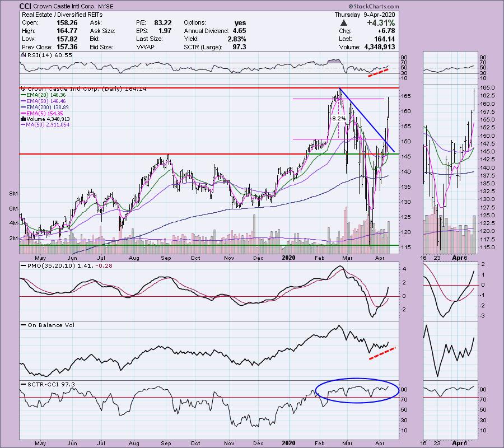The width and height of the screenshot is (504, 448).
Task: Click the 'EMA(50) 146.46' legend entry
Action: click(46, 101)
